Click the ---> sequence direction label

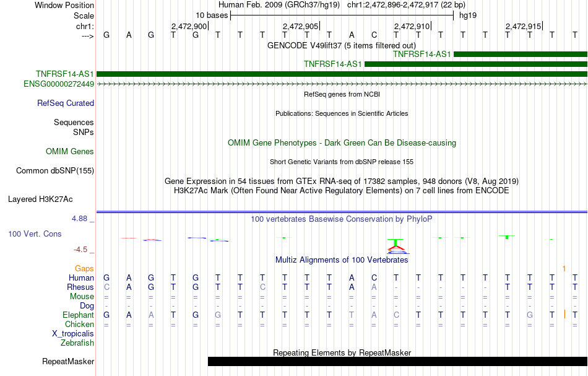pos(87,36)
